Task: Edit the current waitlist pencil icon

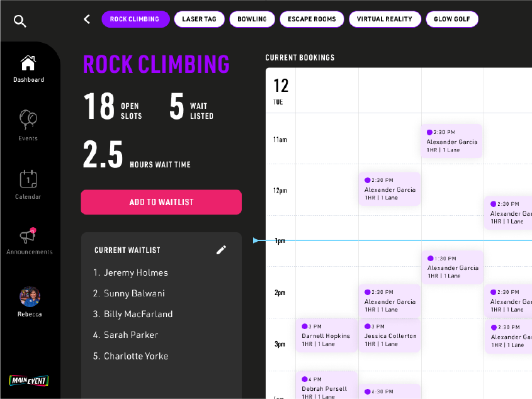Action: coord(221,250)
